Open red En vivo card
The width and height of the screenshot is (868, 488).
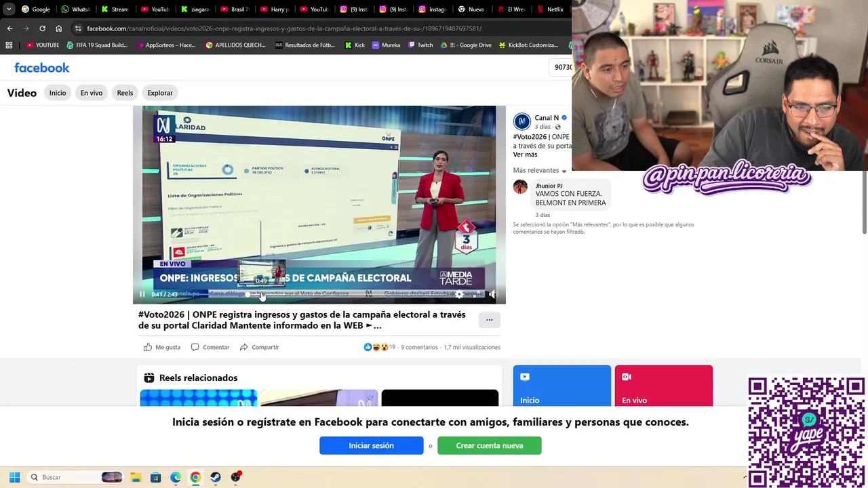(x=664, y=386)
